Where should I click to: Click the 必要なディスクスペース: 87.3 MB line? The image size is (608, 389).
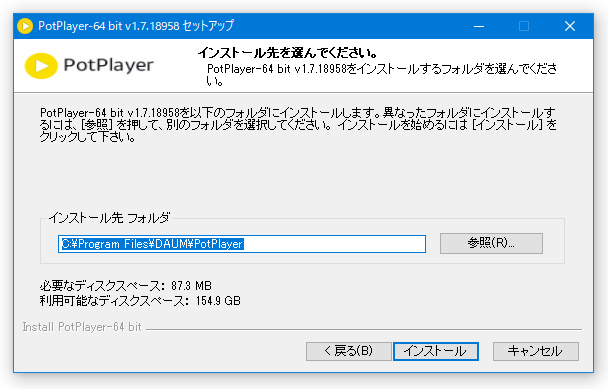[x=126, y=286]
